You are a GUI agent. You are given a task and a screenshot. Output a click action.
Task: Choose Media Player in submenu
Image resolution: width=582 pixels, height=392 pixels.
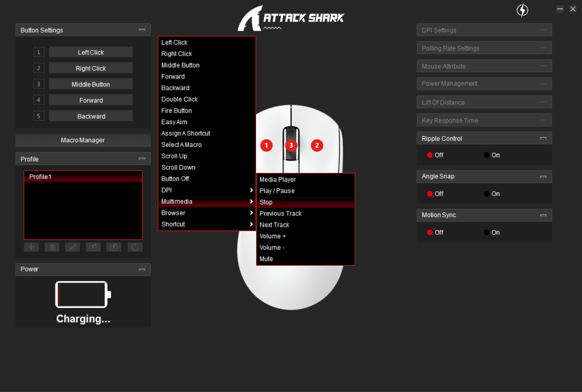click(306, 179)
